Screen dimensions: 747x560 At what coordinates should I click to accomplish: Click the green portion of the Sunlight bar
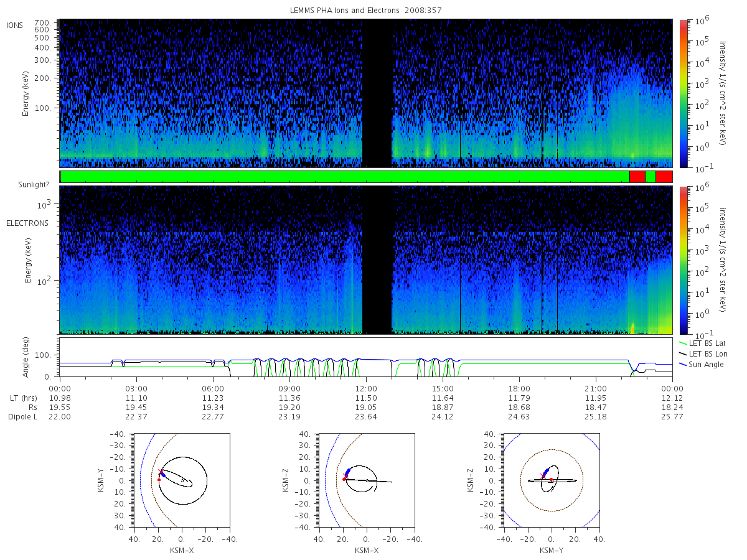[x=345, y=177]
